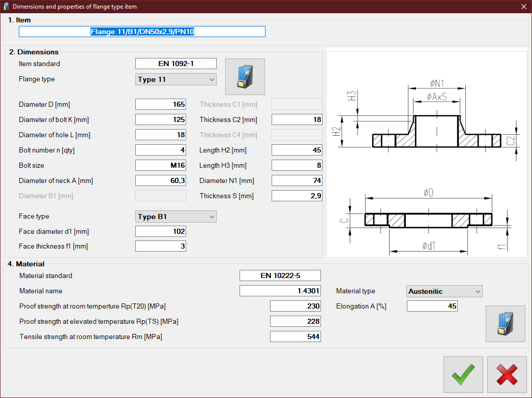This screenshot has height=398, width=532.
Task: Confirm the dialog with the green checkmark
Action: pyautogui.click(x=463, y=375)
